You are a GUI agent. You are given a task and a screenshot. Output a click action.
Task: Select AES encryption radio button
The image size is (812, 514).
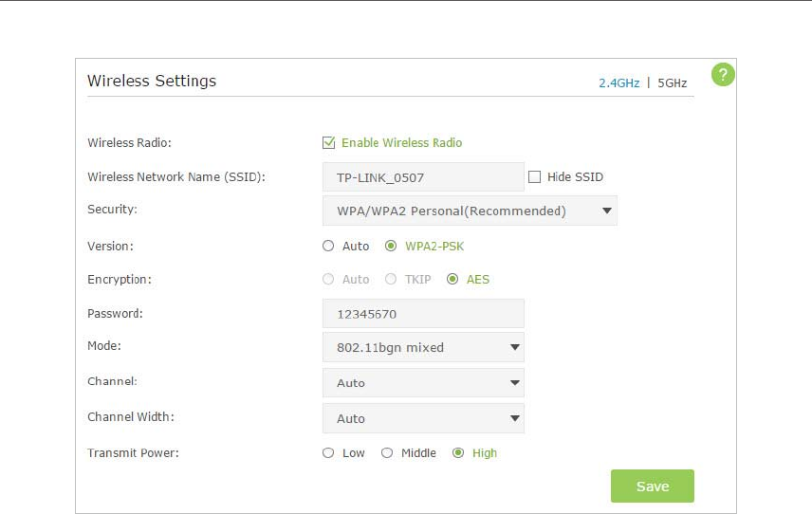(452, 280)
